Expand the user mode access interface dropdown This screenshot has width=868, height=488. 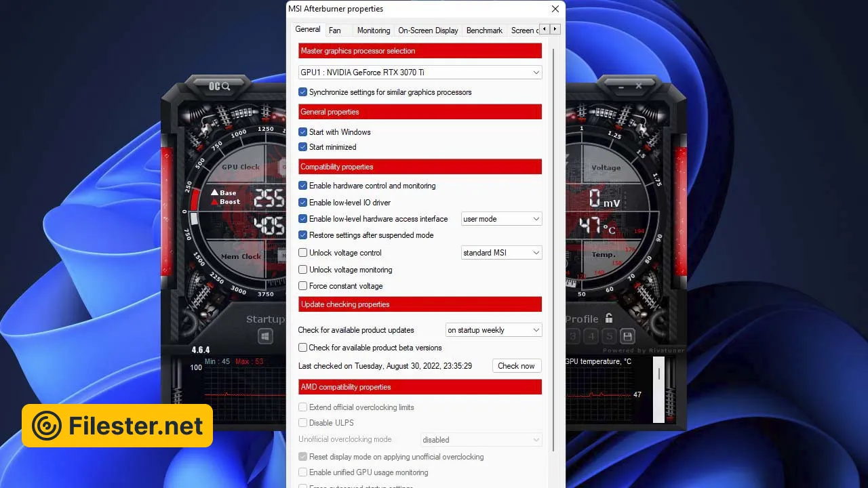pos(501,219)
